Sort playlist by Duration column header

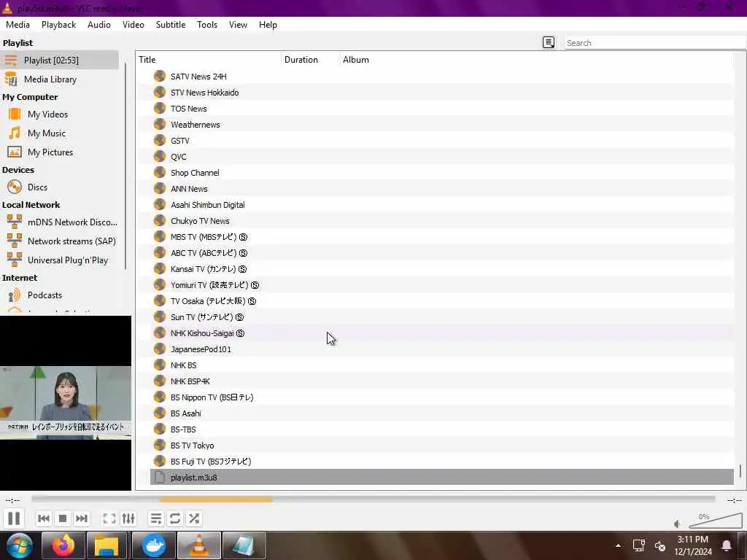click(310, 60)
